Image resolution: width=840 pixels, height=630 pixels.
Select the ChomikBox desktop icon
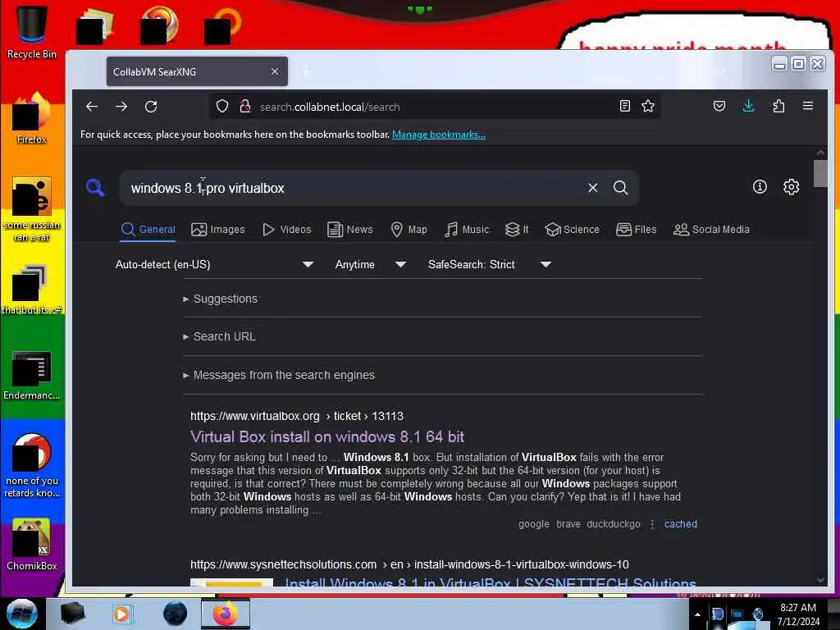[x=32, y=545]
